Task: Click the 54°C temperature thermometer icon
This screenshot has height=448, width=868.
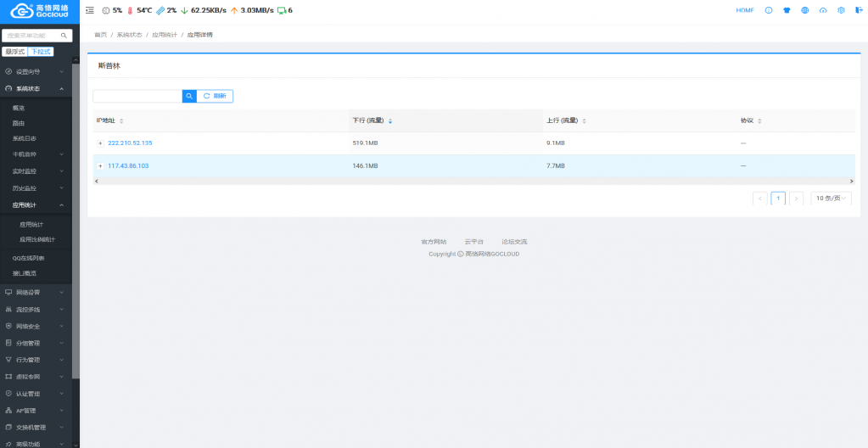Action: [130, 10]
